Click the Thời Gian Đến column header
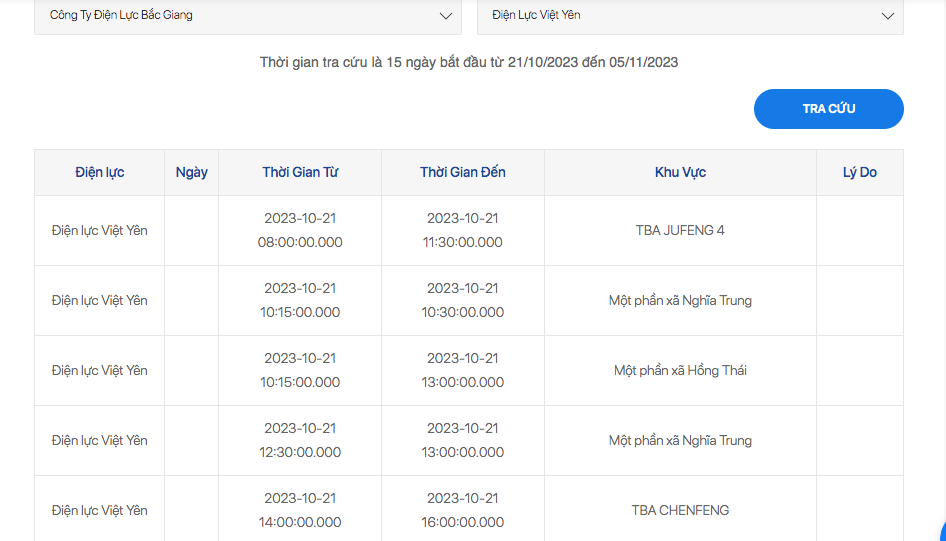The height and width of the screenshot is (541, 946). pyautogui.click(x=463, y=172)
